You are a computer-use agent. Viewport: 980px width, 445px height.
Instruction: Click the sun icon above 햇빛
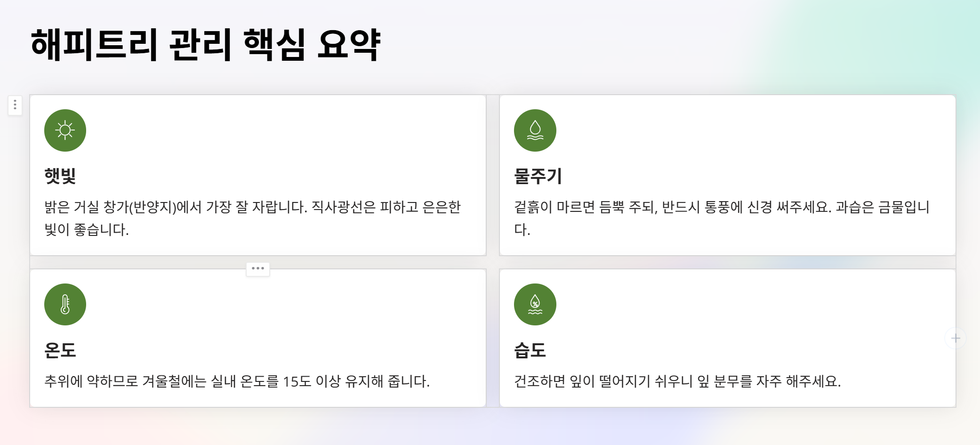pyautogui.click(x=65, y=130)
